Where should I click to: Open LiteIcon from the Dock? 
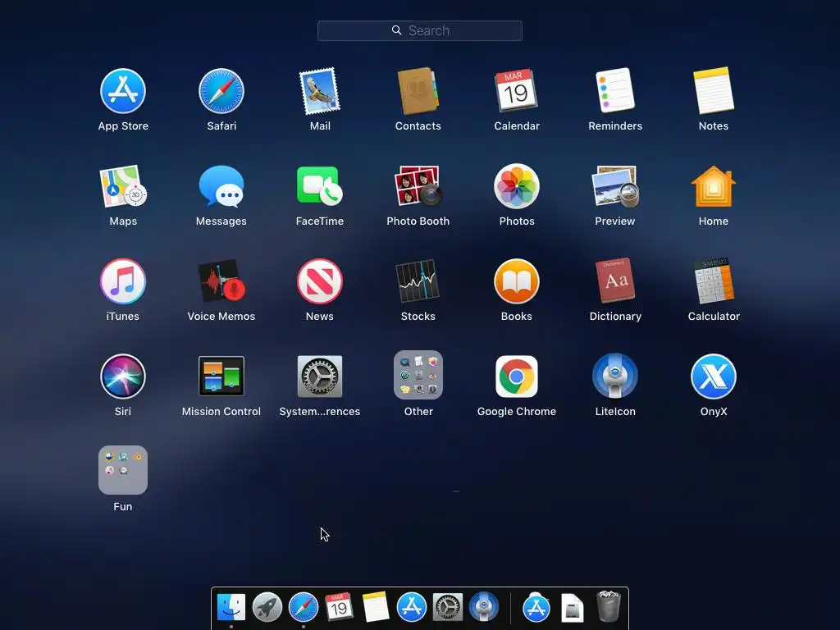coord(484,607)
